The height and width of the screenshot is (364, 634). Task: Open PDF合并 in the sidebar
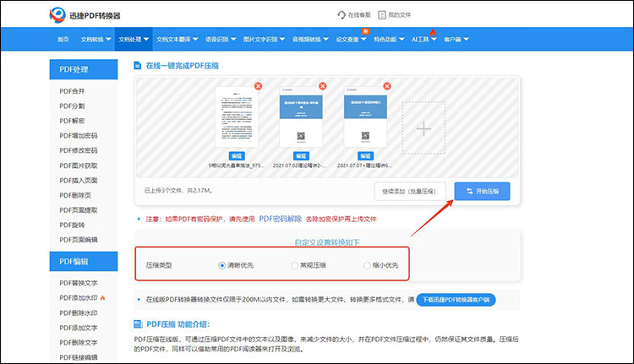tap(72, 91)
